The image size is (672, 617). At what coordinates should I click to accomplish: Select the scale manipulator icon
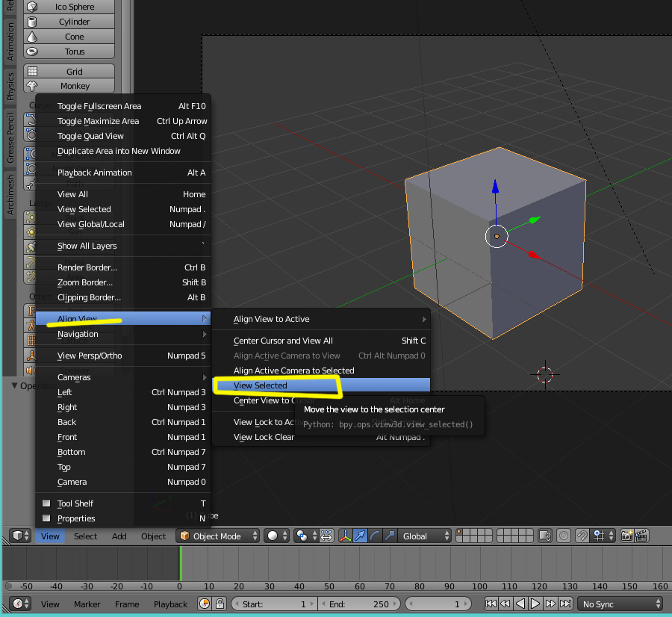390,536
